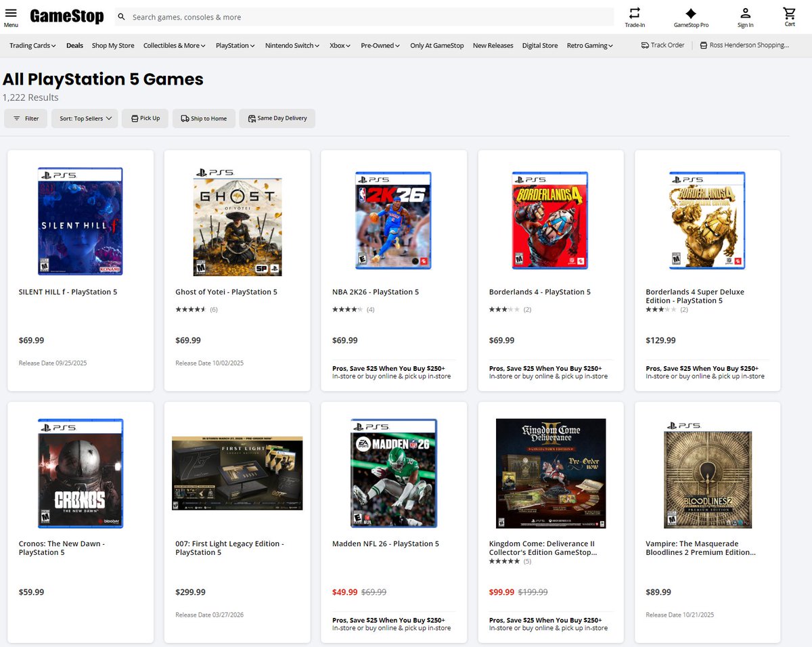Image resolution: width=812 pixels, height=647 pixels.
Task: Click the Kingdom Come Deliverance II star rating
Action: tap(505, 561)
